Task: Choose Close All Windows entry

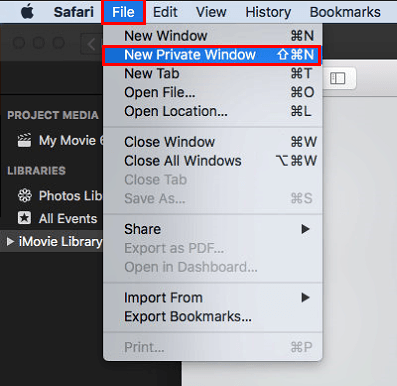Action: coord(212,161)
